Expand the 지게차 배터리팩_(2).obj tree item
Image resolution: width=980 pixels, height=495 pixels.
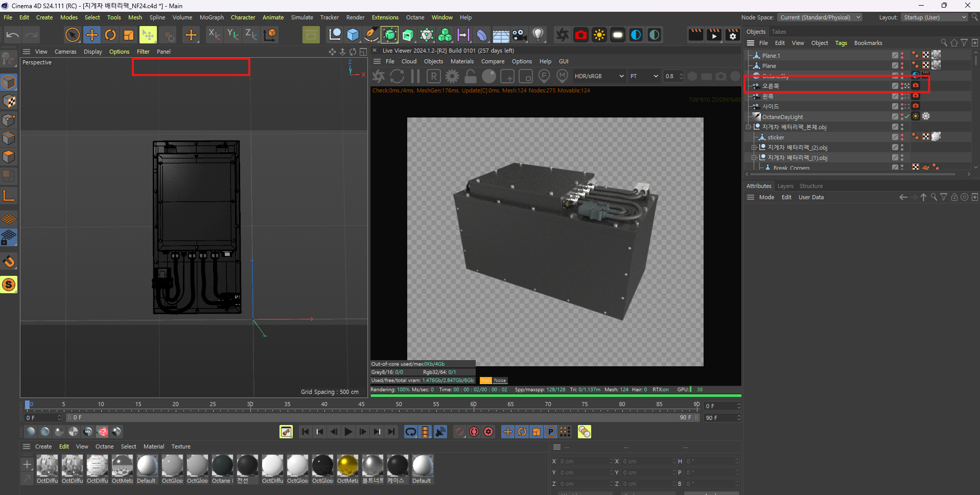point(754,148)
